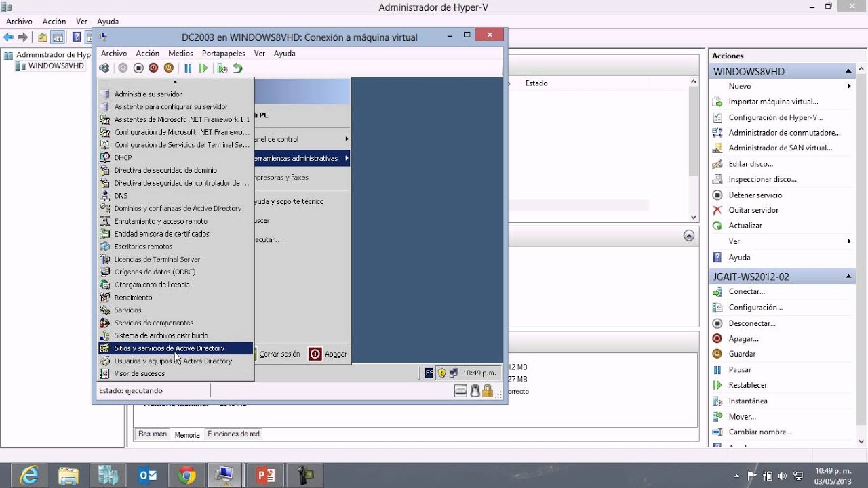Image resolution: width=868 pixels, height=488 pixels.
Task: Take a snapshot with the VM toolbar icon
Action: [x=222, y=68]
